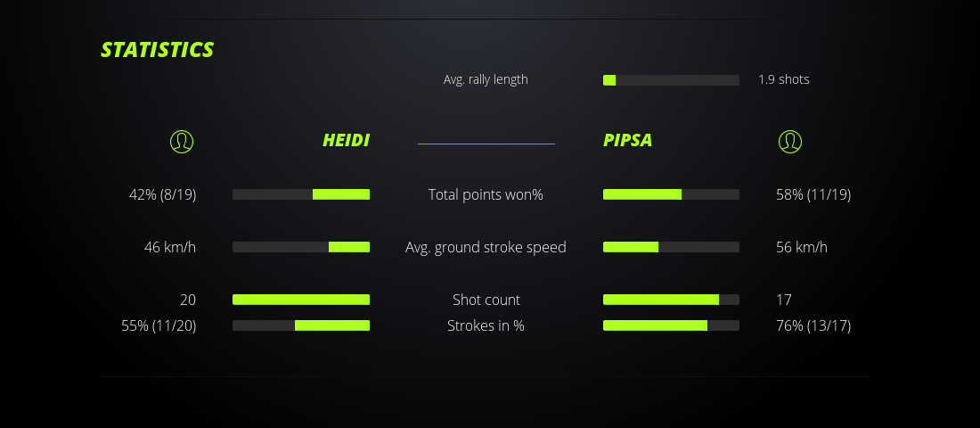The image size is (980, 428).
Task: Click Pipsa's Shot count bar
Action: (671, 300)
